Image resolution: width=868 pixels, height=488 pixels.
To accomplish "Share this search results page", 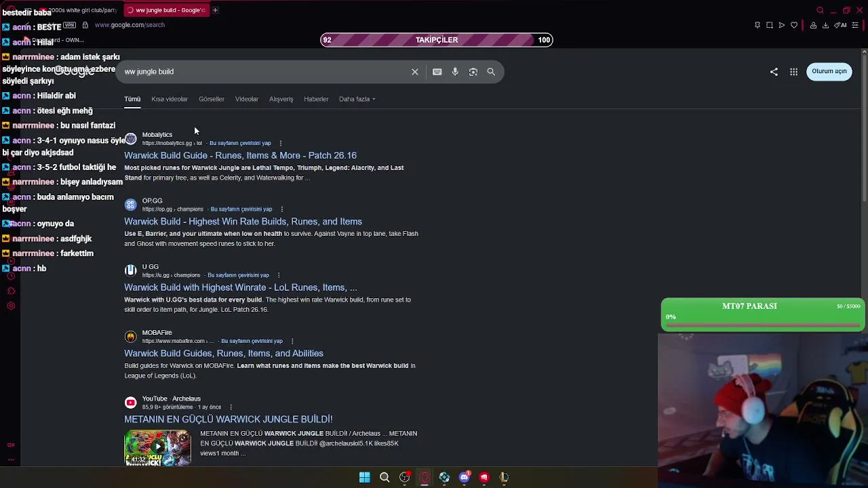I will (x=774, y=72).
